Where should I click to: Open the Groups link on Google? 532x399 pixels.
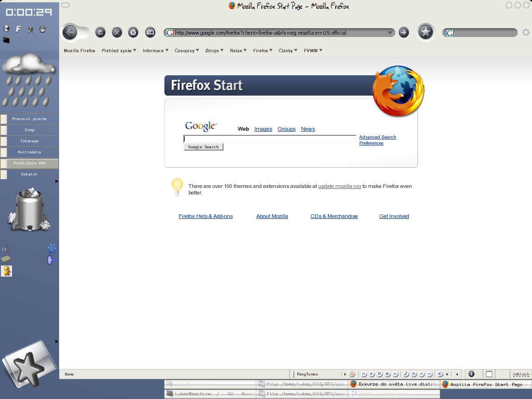click(287, 129)
